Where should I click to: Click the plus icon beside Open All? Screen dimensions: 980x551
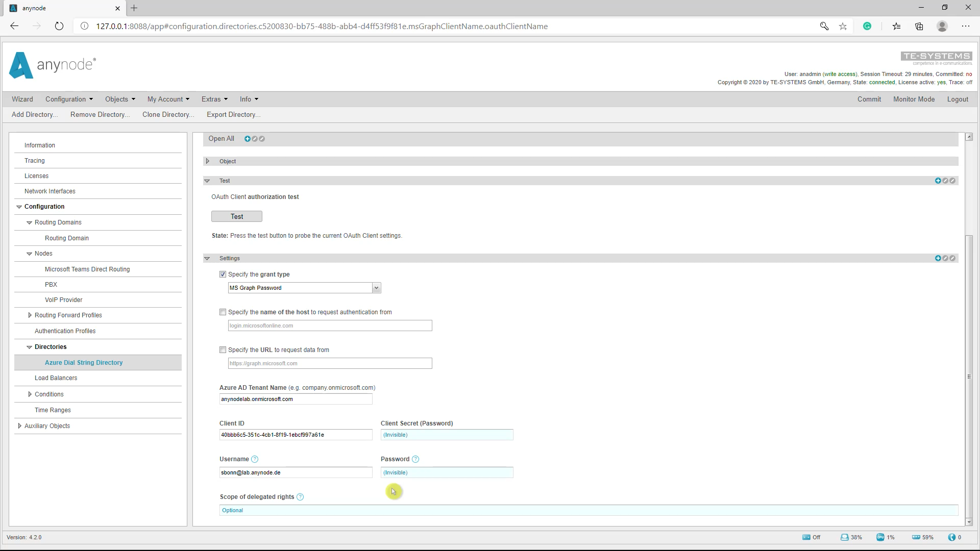pos(248,139)
